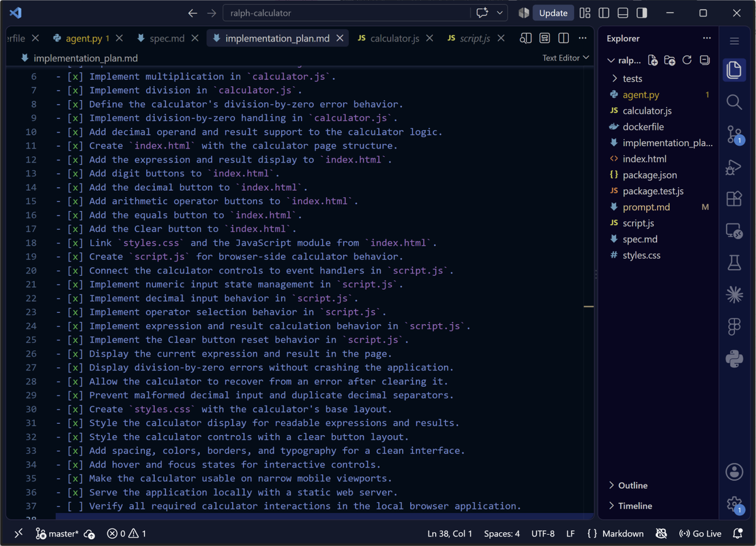The height and width of the screenshot is (546, 756).
Task: Click the ralph-calculator command center search
Action: click(x=346, y=13)
